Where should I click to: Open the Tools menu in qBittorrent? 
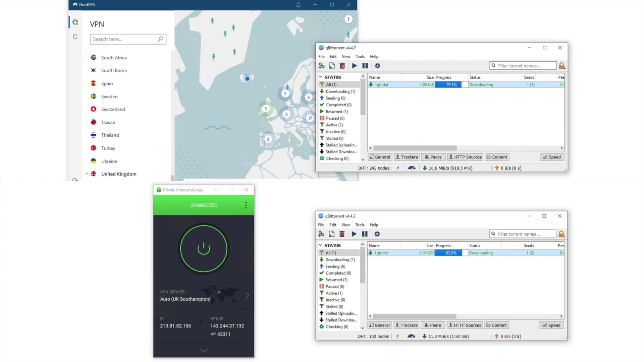click(x=360, y=56)
